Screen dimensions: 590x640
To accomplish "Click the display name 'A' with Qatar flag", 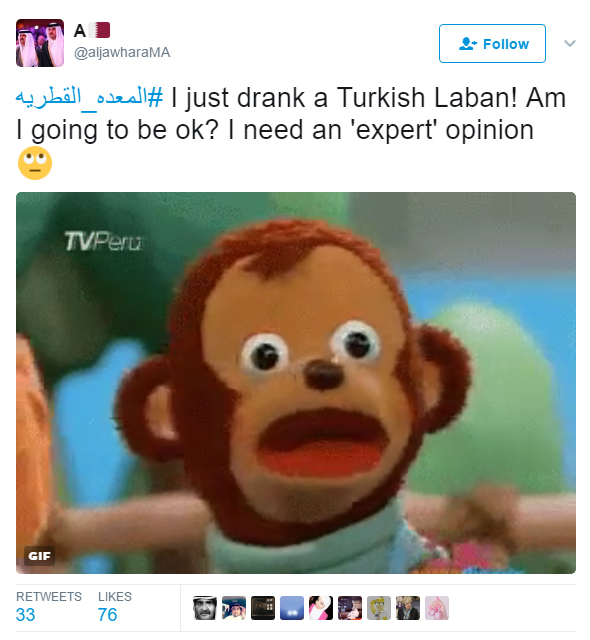I will click(x=92, y=30).
